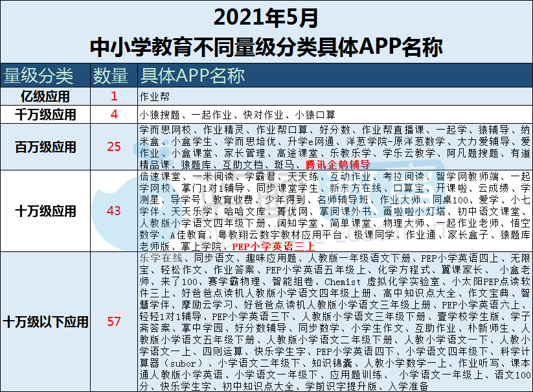Viewport: 533px width, 392px height.
Task: Select the 数量 column header
Action: 110,76
